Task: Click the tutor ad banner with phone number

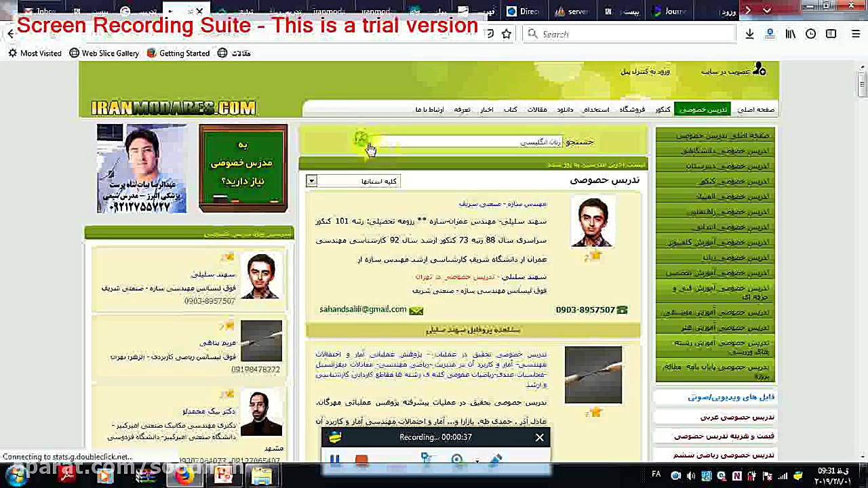Action: click(142, 168)
